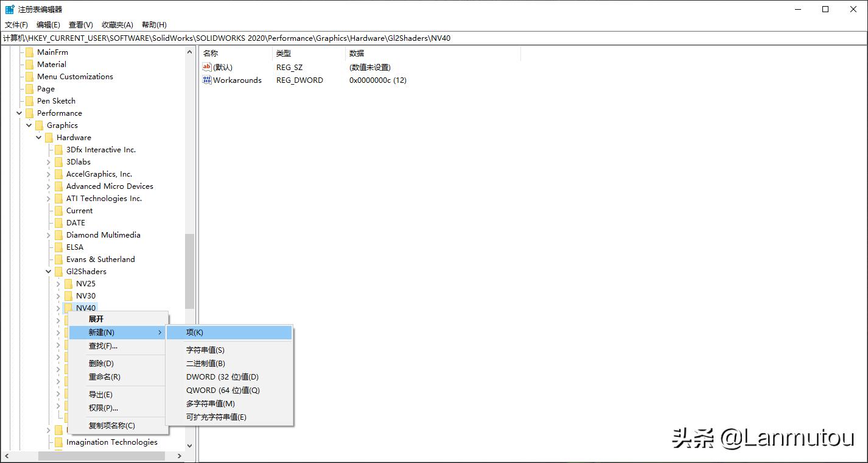
Task: Click the binary DWORD icon beside Workarounds
Action: coord(207,80)
